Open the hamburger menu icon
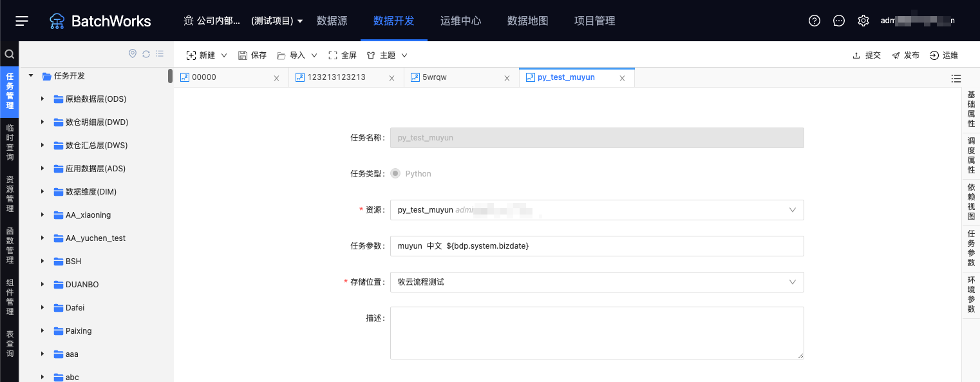The height and width of the screenshot is (382, 980). click(x=22, y=21)
